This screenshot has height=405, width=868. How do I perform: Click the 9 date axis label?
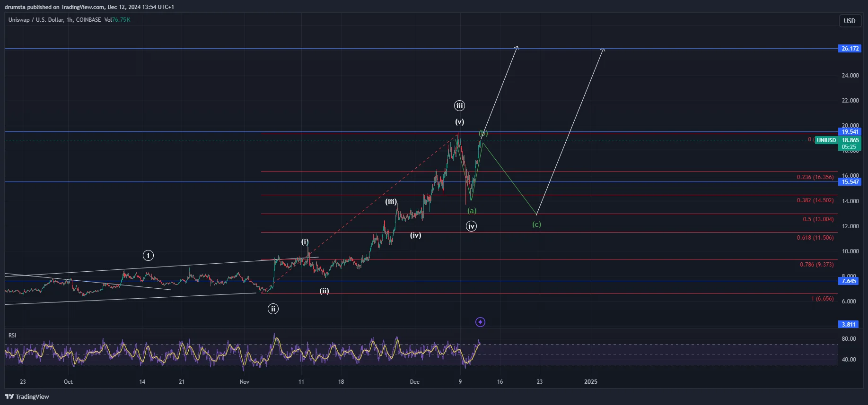(460, 382)
